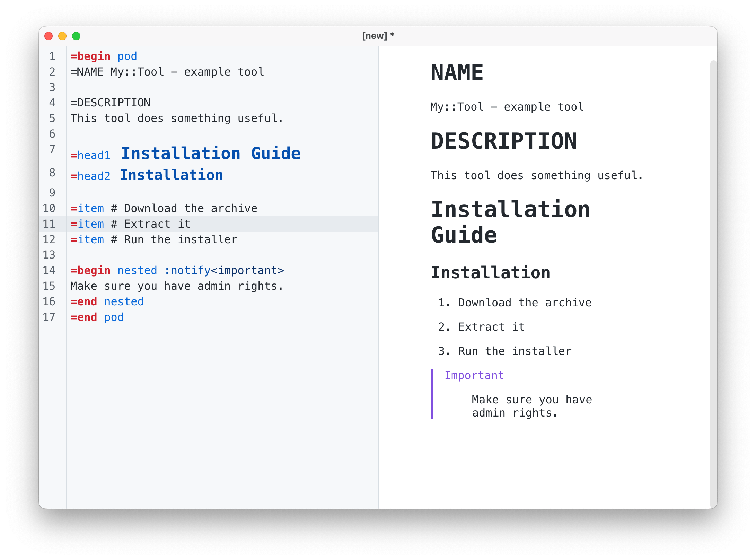
Task: Click '=item # Download the archive' line
Action: click(164, 208)
